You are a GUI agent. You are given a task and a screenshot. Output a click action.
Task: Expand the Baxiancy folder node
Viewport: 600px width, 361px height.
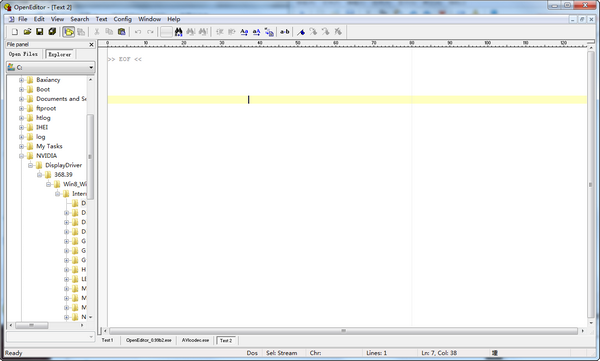(21, 80)
